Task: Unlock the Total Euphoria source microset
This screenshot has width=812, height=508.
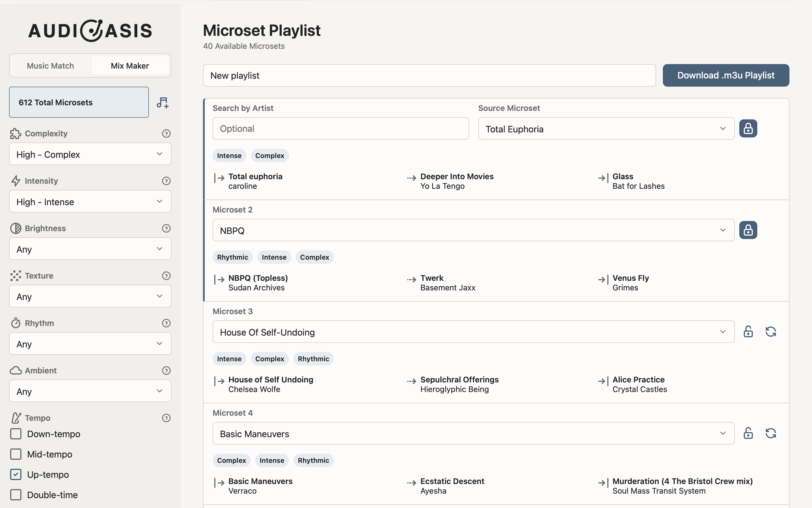Action: [748, 128]
